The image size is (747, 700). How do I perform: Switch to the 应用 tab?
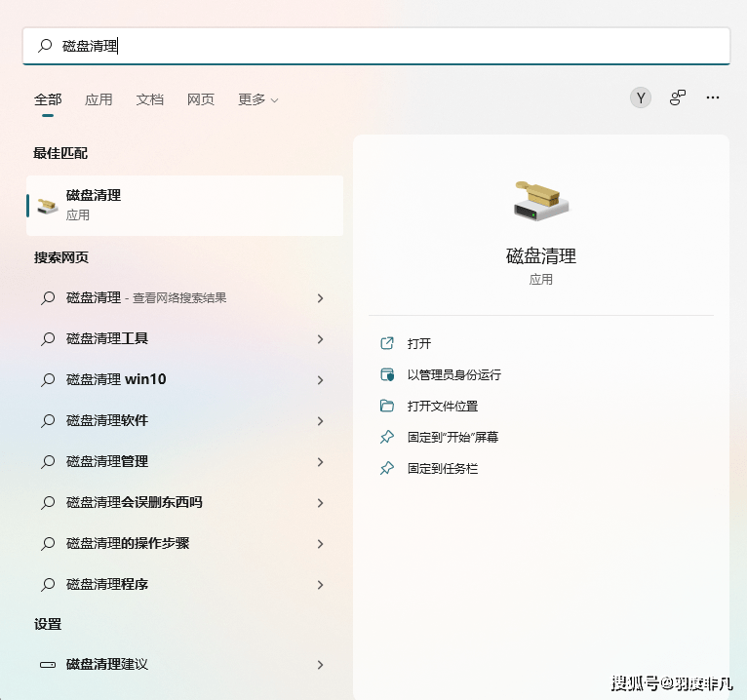click(98, 99)
